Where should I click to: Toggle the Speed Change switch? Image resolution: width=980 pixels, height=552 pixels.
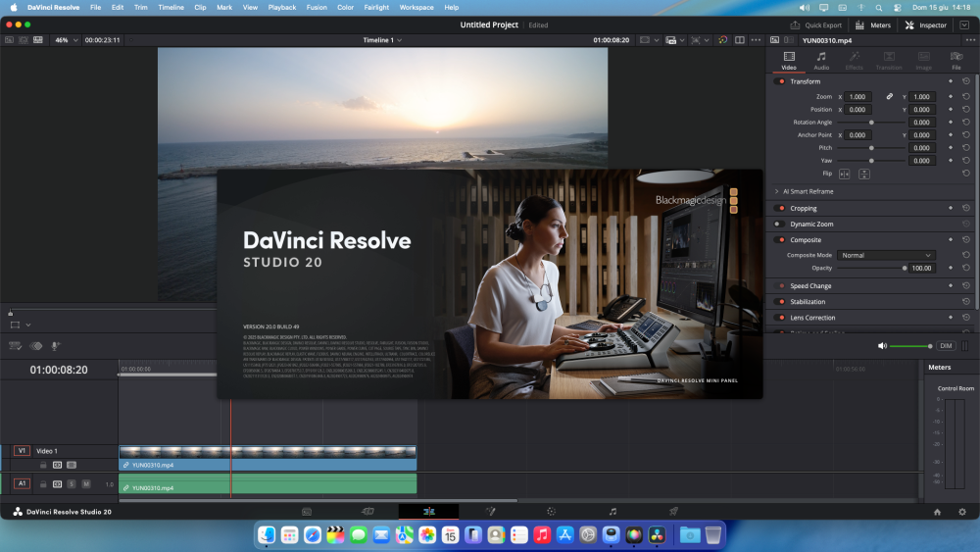coord(779,285)
